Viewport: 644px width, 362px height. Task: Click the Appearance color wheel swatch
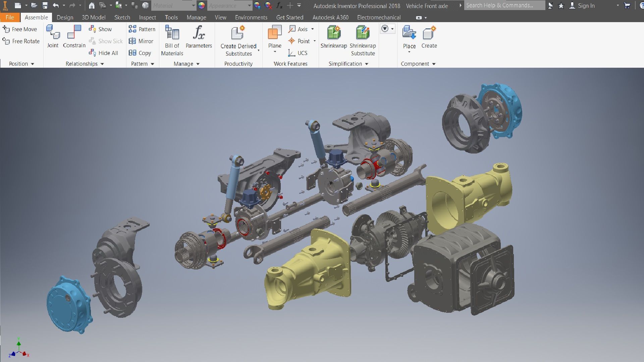(x=201, y=5)
